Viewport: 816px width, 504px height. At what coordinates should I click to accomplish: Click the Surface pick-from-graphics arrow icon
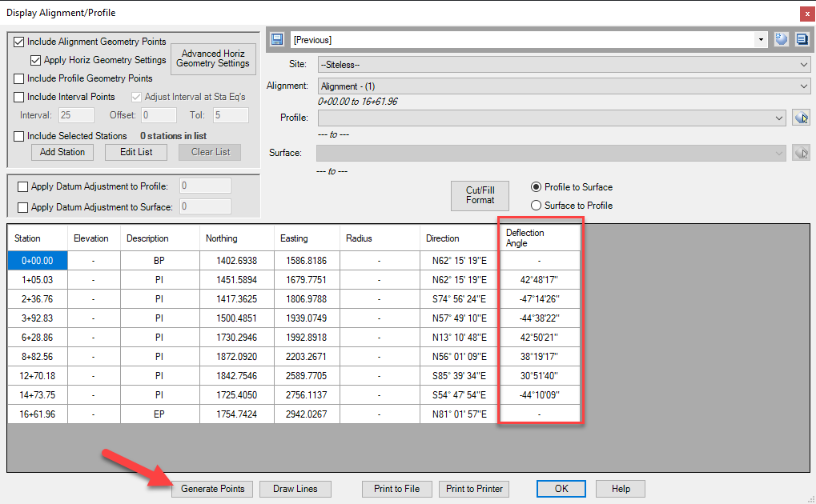[802, 152]
